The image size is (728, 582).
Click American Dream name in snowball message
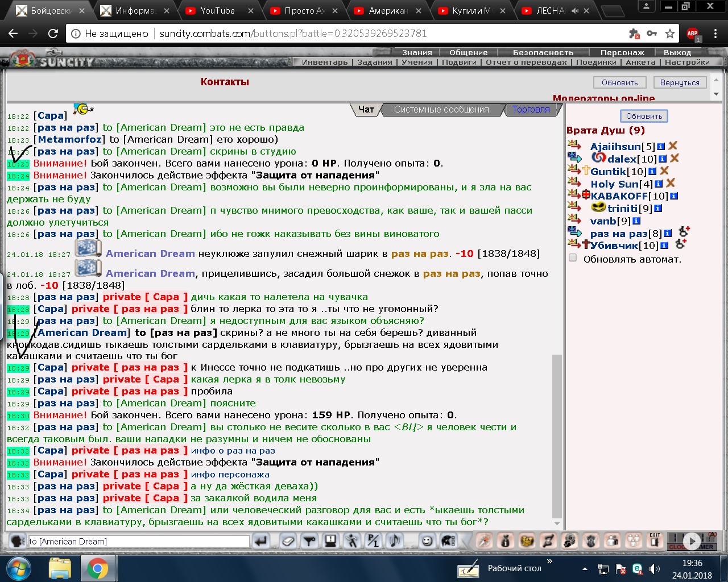tap(150, 253)
